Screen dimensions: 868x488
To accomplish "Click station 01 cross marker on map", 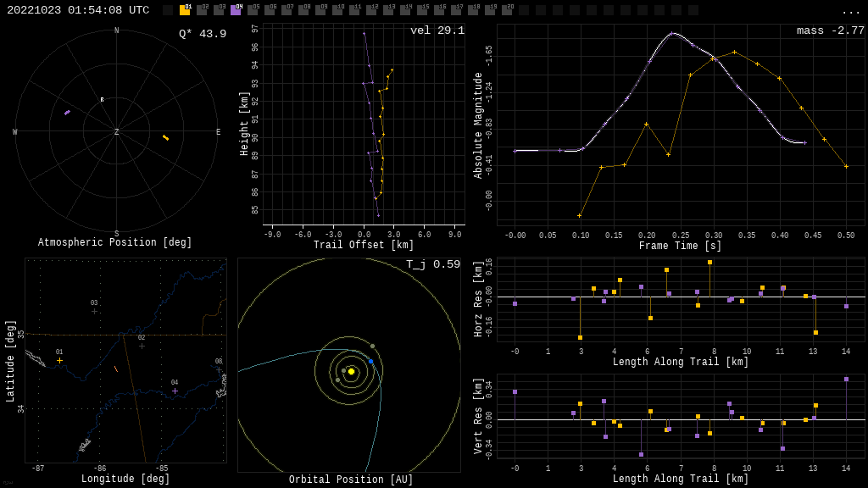I will (x=59, y=360).
